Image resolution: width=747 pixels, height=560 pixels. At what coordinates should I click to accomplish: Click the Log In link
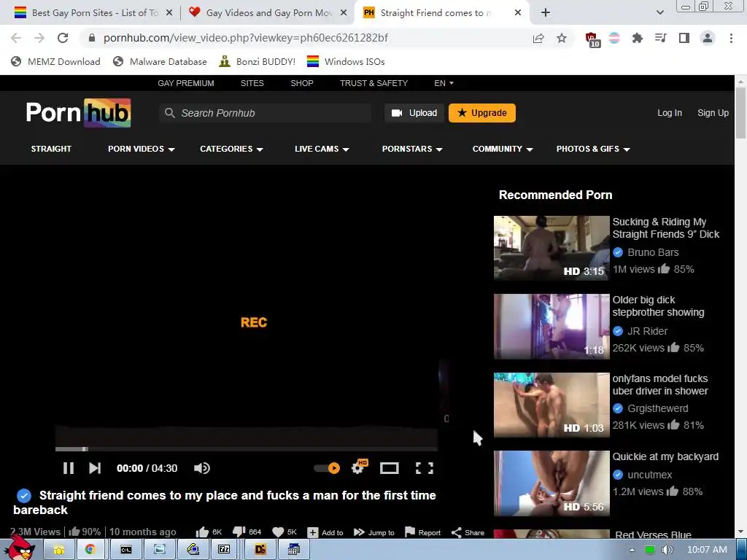(670, 113)
